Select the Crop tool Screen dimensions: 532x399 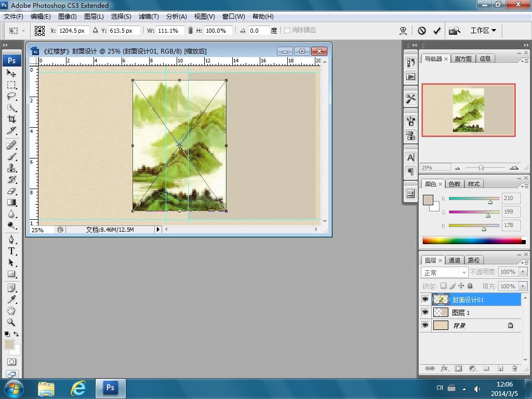(x=11, y=119)
